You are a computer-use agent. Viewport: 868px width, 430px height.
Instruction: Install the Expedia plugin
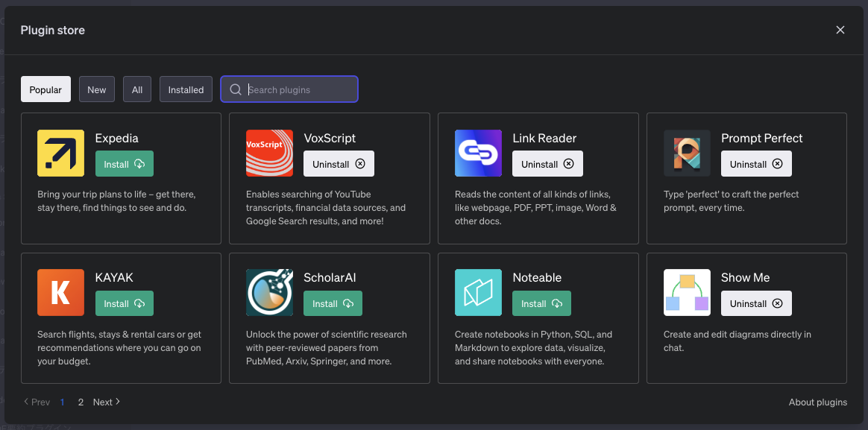pyautogui.click(x=124, y=164)
